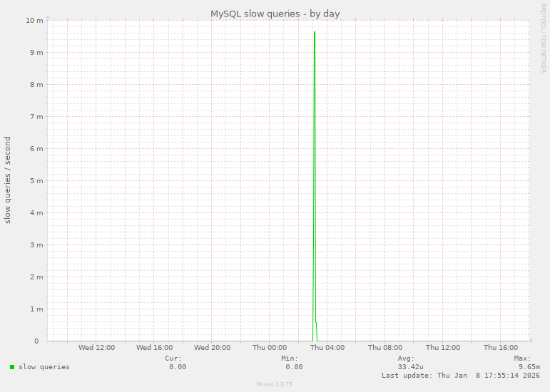Screen dimensions: 550x392
Task: Click the average value 33.42u
Action: [410, 367]
